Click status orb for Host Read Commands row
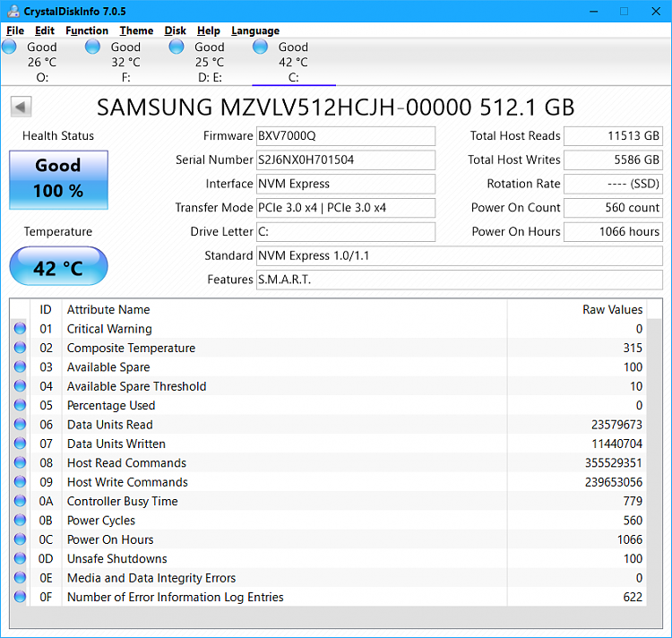 [20, 462]
